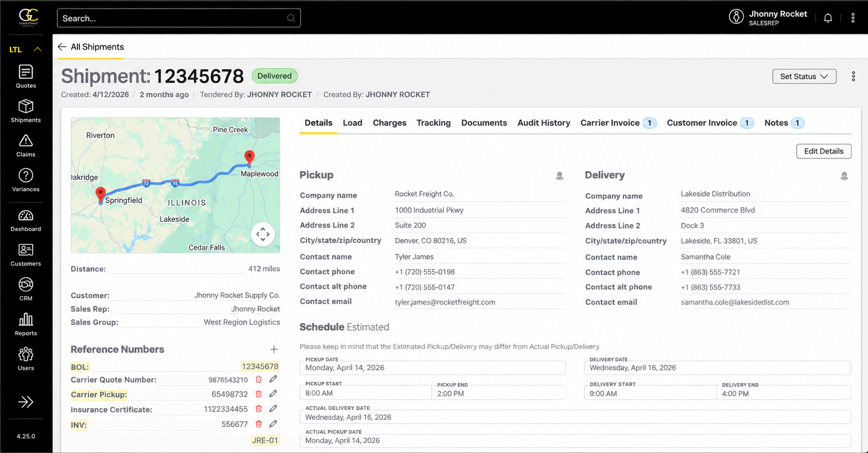Open the Customer Invoice tab
Image resolution: width=868 pixels, height=453 pixels.
pyautogui.click(x=710, y=123)
